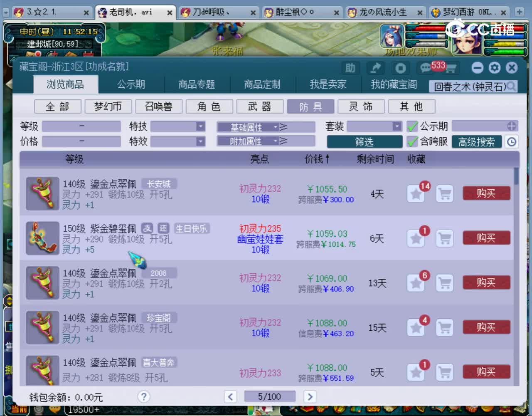This screenshot has width=532, height=416.
Task: Open the 紫金碧玺佩 item thumbnail
Action: pos(42,238)
